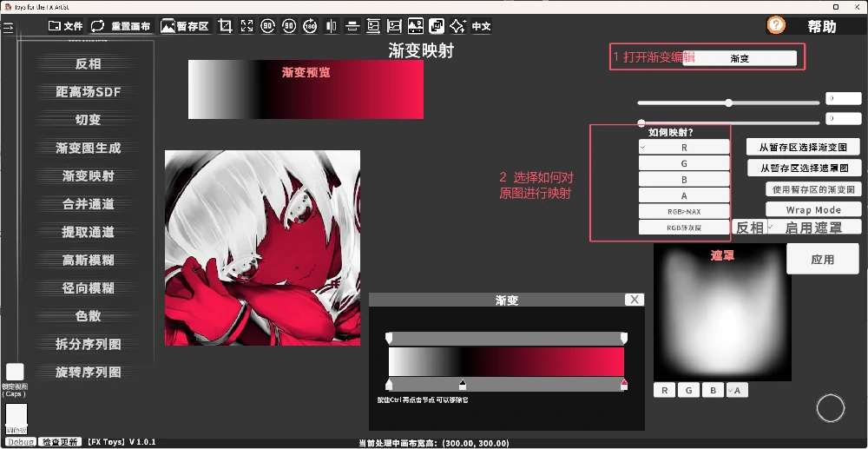Open the 文件 folder menu
The image size is (868, 449).
click(x=65, y=26)
